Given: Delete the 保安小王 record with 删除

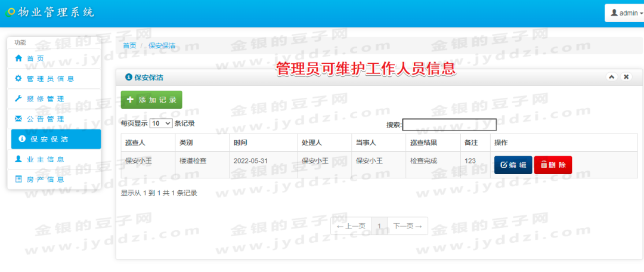Looking at the screenshot, I should coord(553,165).
